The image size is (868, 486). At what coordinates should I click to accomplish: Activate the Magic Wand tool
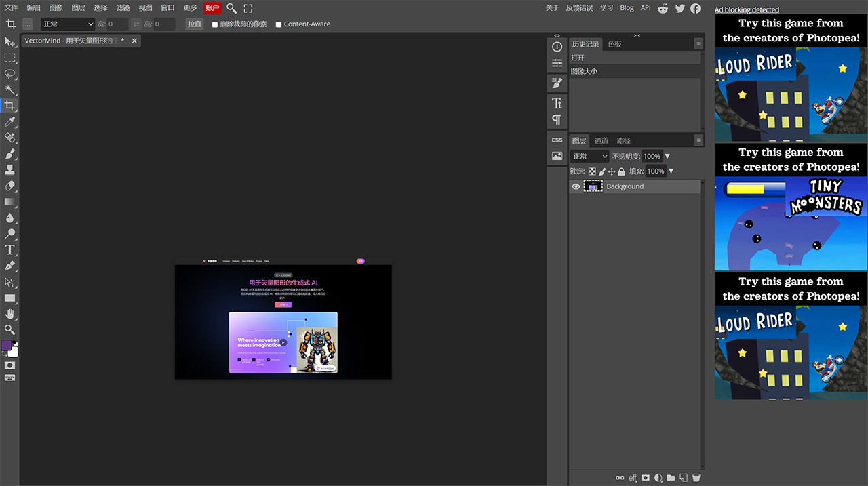[10, 89]
